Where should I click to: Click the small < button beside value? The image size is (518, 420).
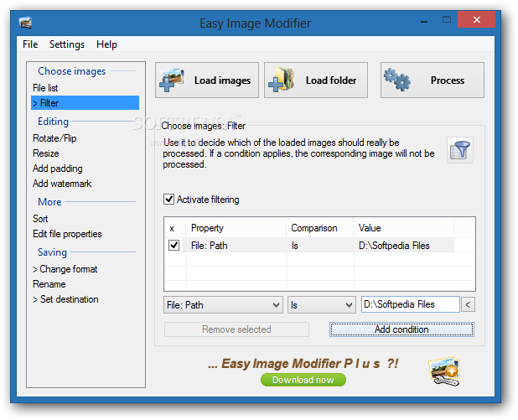click(x=468, y=304)
